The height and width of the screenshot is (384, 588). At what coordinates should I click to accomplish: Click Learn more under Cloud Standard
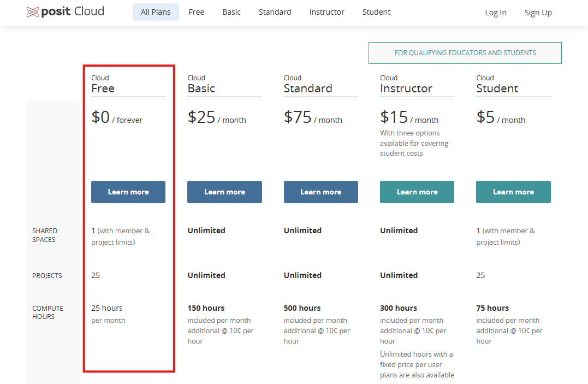321,192
